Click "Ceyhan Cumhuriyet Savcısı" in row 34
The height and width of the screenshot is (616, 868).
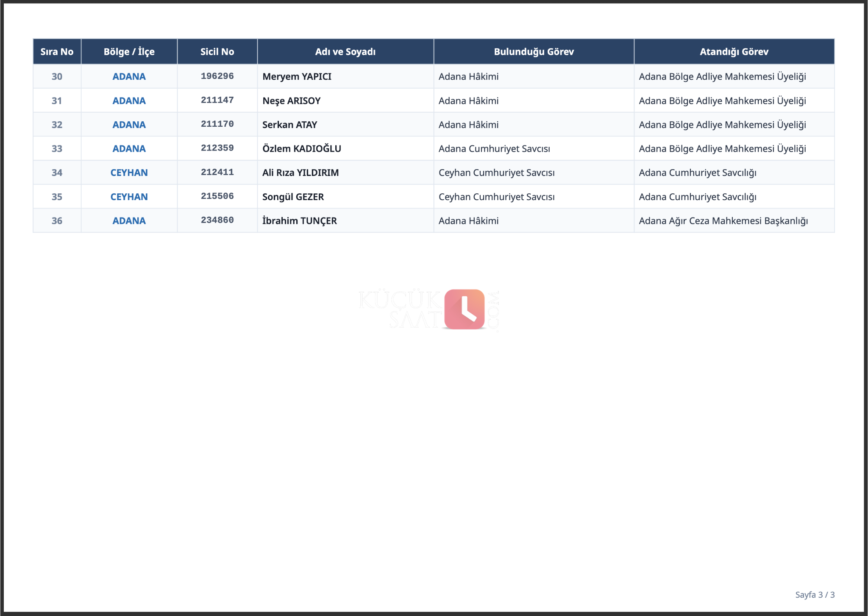click(x=496, y=173)
